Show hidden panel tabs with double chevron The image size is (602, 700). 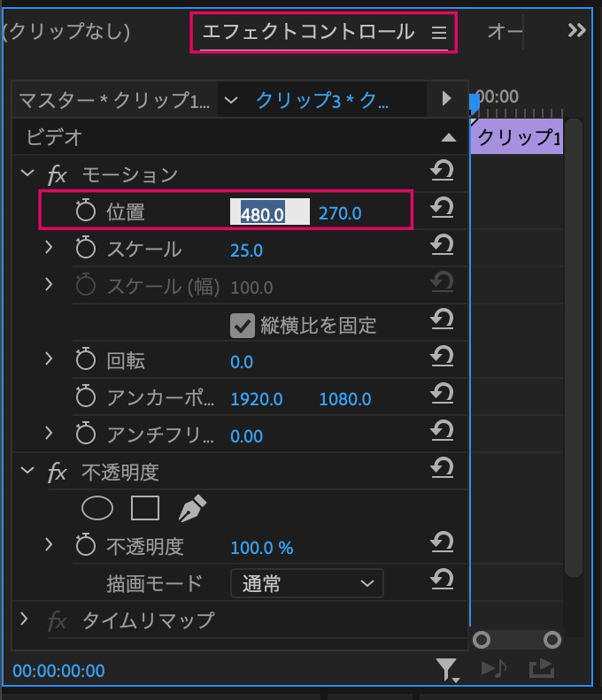click(x=576, y=30)
